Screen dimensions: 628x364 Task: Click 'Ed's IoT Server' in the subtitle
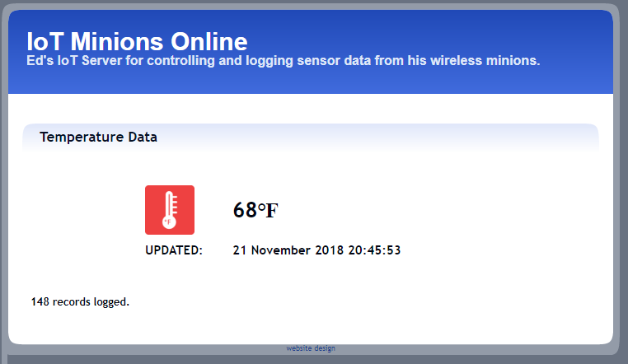tap(73, 62)
